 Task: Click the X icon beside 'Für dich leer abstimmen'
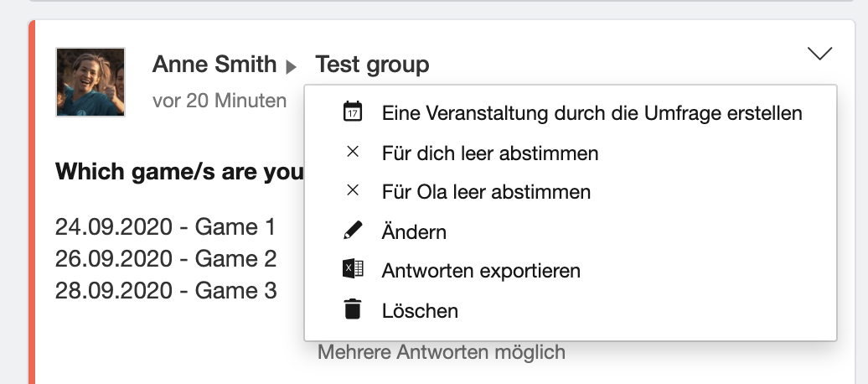point(353,151)
